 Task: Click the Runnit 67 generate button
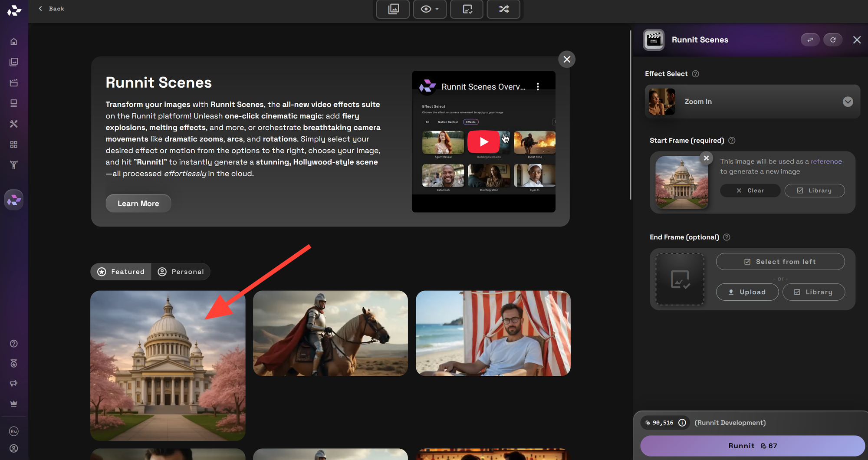point(753,446)
